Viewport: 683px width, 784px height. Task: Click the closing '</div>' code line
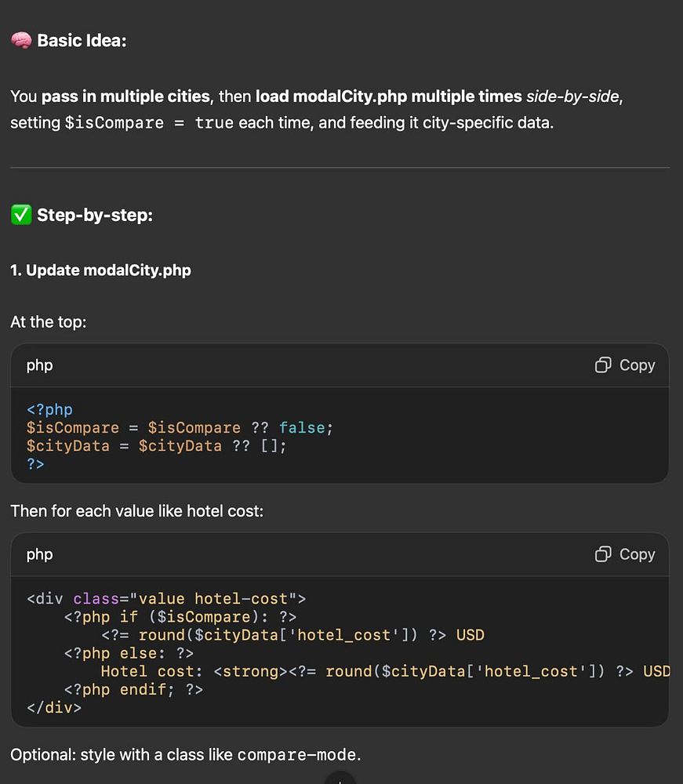coord(53,707)
